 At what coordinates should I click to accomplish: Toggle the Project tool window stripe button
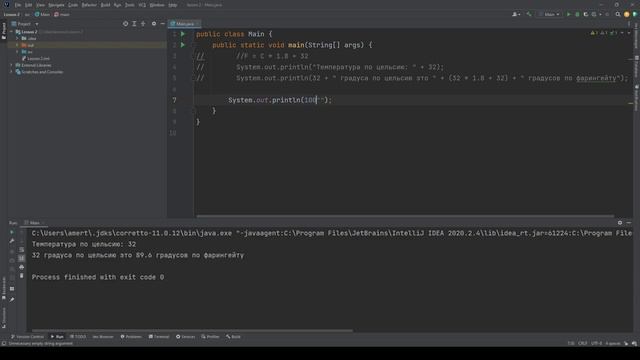tap(4, 31)
